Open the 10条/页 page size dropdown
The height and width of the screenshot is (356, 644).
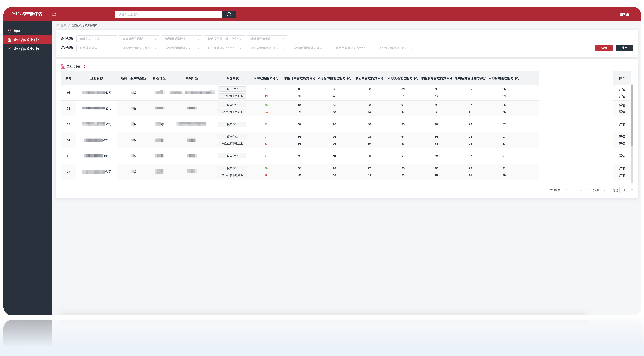(x=596, y=190)
